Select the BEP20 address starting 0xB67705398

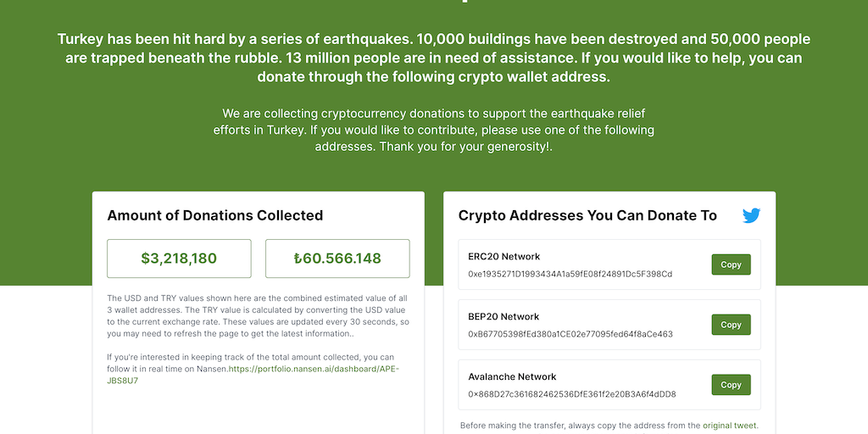(x=570, y=334)
